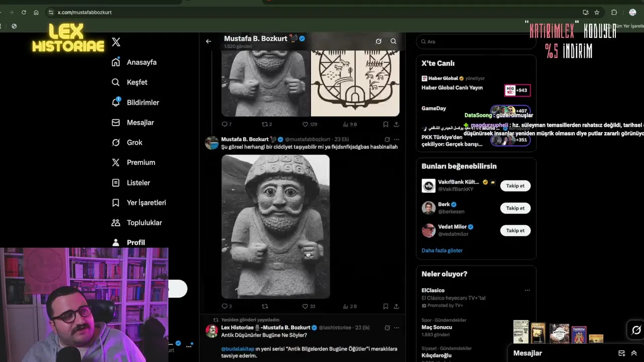Click the X logo in sidebar
This screenshot has width=644, height=362.
click(116, 42)
